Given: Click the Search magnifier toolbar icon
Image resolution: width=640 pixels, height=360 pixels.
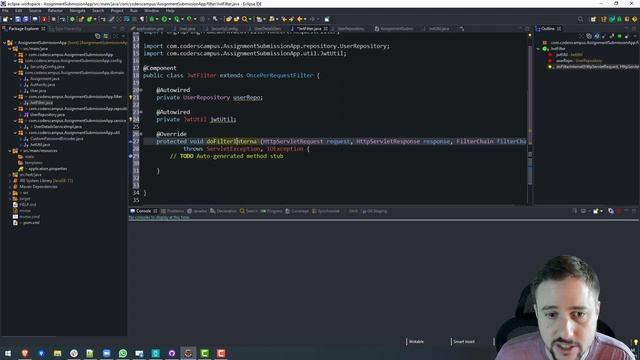Looking at the screenshot, I should click(244, 19).
